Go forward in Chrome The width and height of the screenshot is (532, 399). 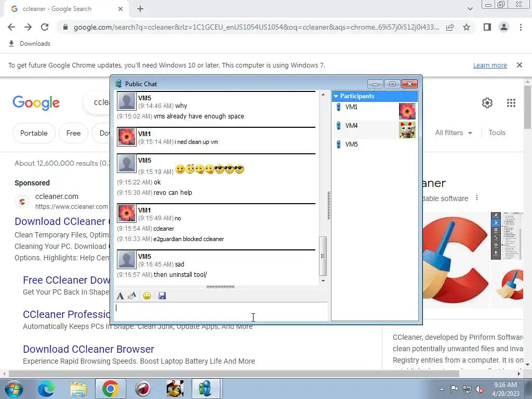click(28, 27)
